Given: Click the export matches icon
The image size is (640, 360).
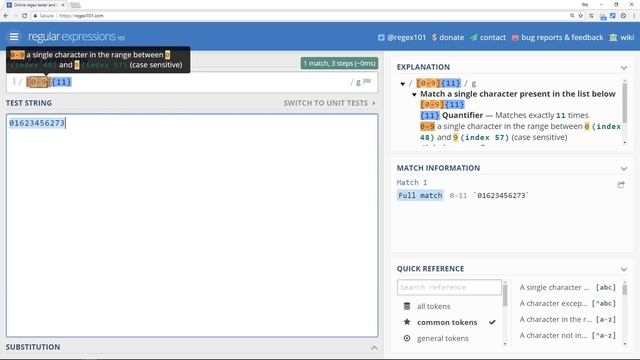Looking at the screenshot, I should point(621,184).
